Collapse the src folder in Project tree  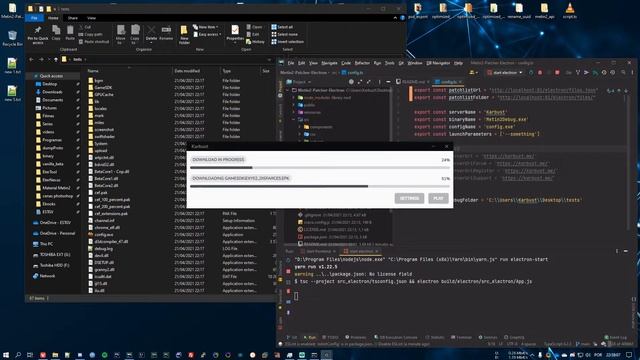tap(294, 120)
